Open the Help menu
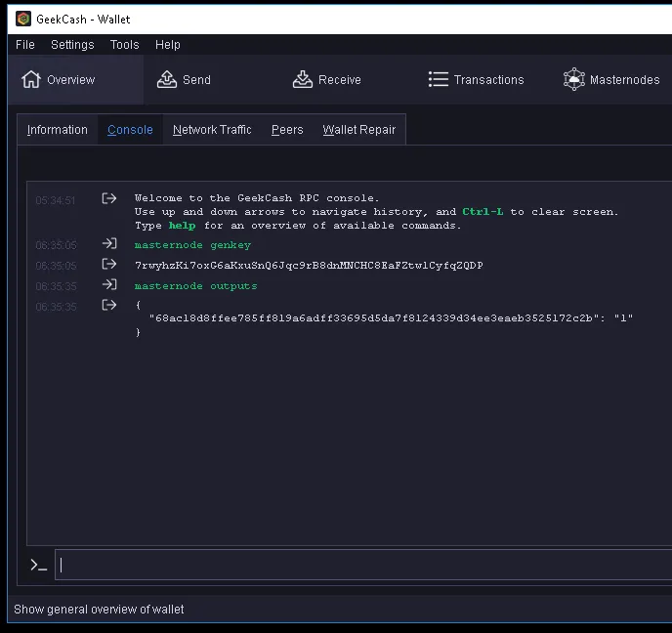The width and height of the screenshot is (672, 633). [x=168, y=45]
